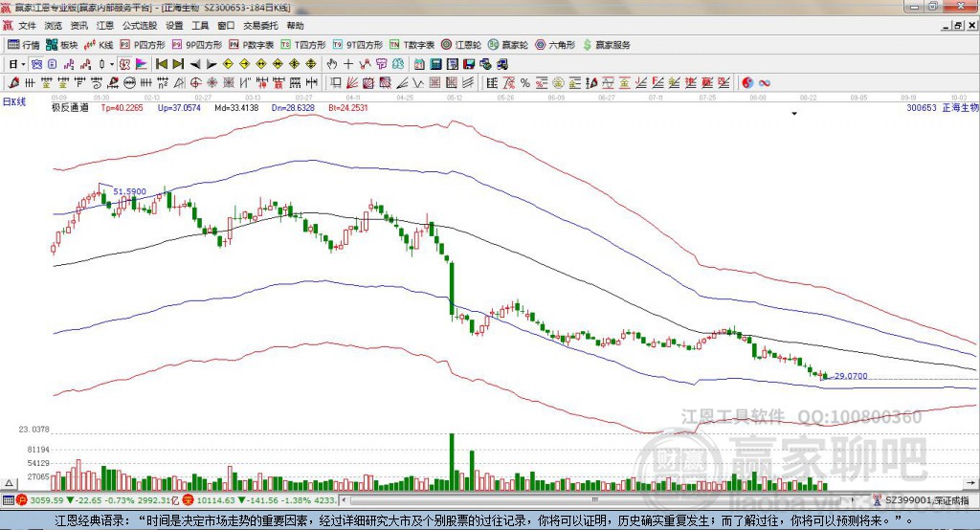Open the 9P四方形 tool
The width and height of the screenshot is (980, 530).
click(197, 45)
